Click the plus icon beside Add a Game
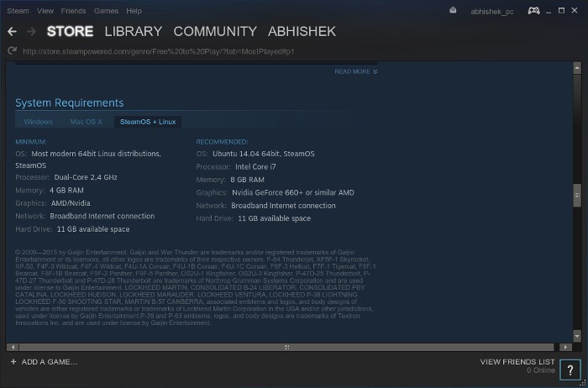The height and width of the screenshot is (388, 588). pos(13,362)
